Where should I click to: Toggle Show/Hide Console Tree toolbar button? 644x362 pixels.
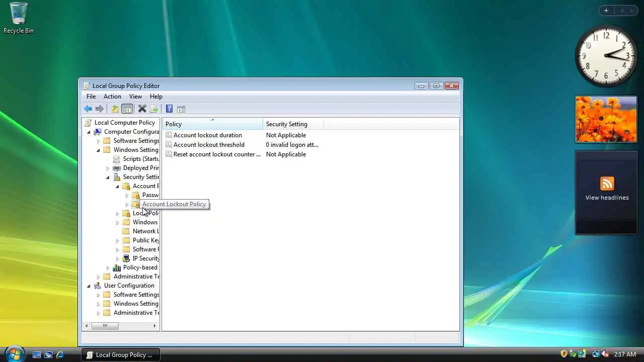click(x=127, y=109)
